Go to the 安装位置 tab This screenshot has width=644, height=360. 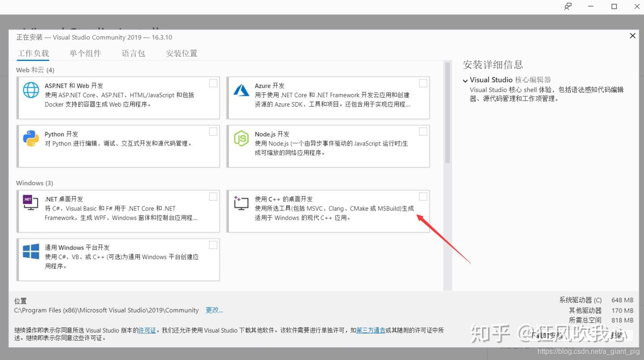tap(181, 53)
